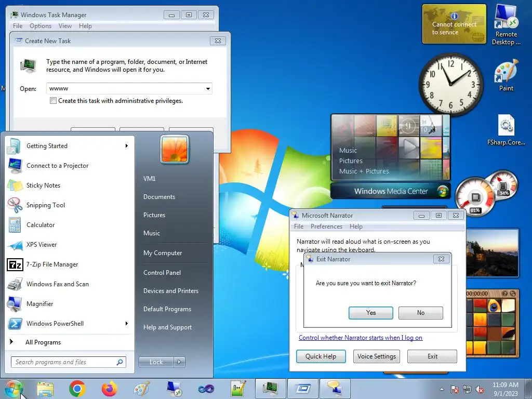Open Task Manager Help menu

tap(85, 26)
